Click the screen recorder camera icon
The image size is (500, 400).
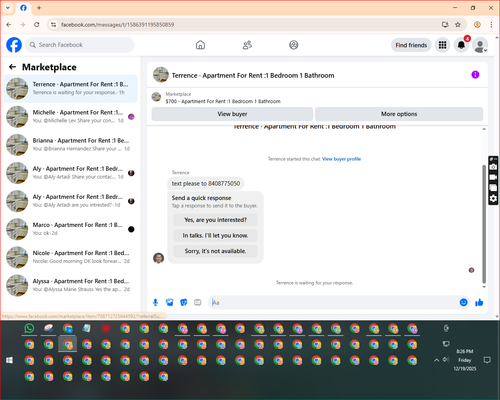493,167
